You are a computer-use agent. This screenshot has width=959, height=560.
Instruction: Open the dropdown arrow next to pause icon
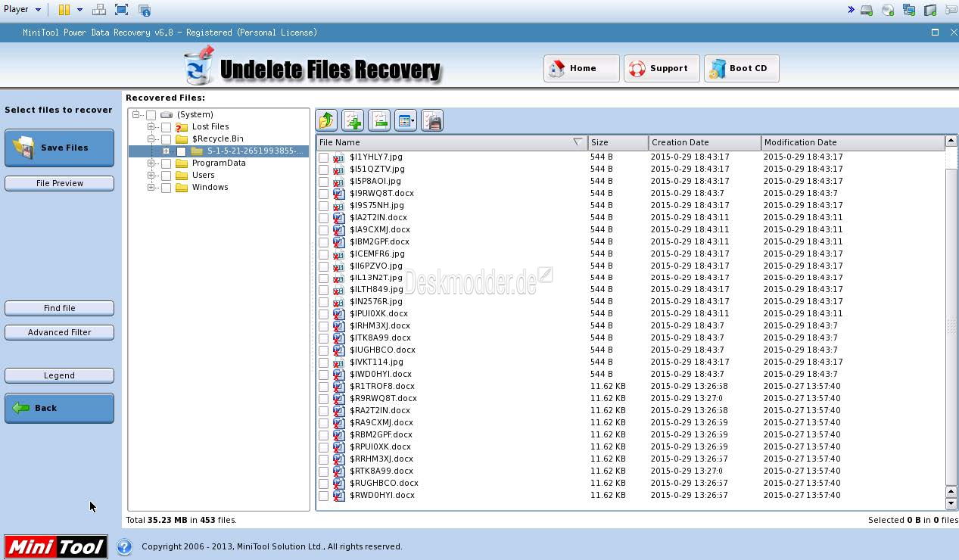79,10
